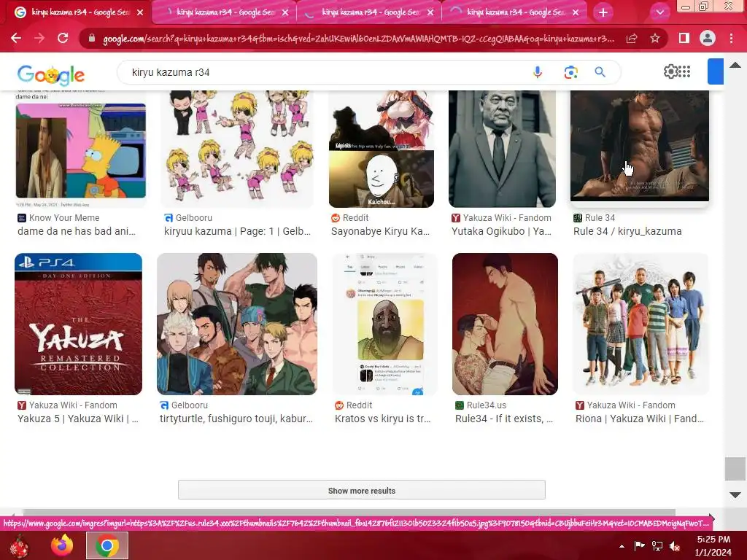The width and height of the screenshot is (747, 560).
Task: Open the 'Riona | Yakuza Wiki' result
Action: (640, 419)
